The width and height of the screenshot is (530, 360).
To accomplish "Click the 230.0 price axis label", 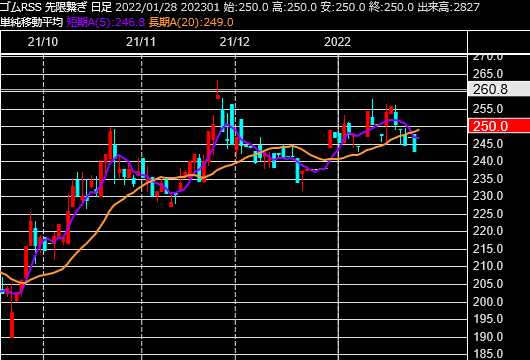I will (x=488, y=196).
